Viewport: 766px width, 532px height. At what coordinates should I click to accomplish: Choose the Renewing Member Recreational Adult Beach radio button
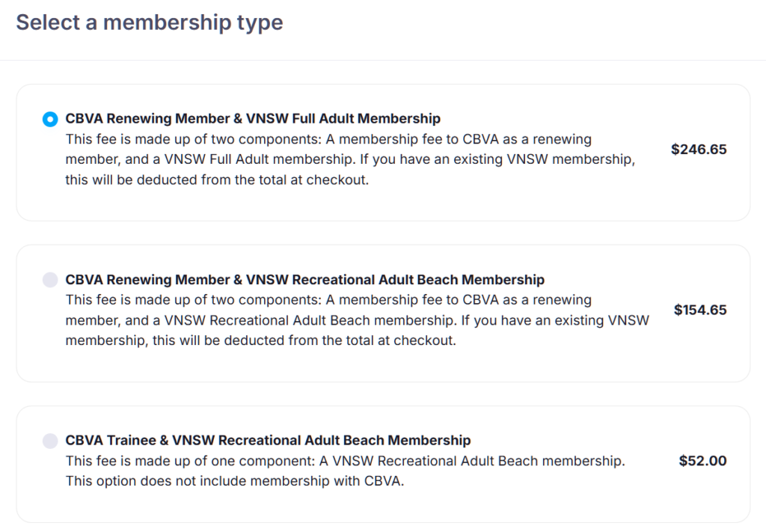click(x=50, y=280)
